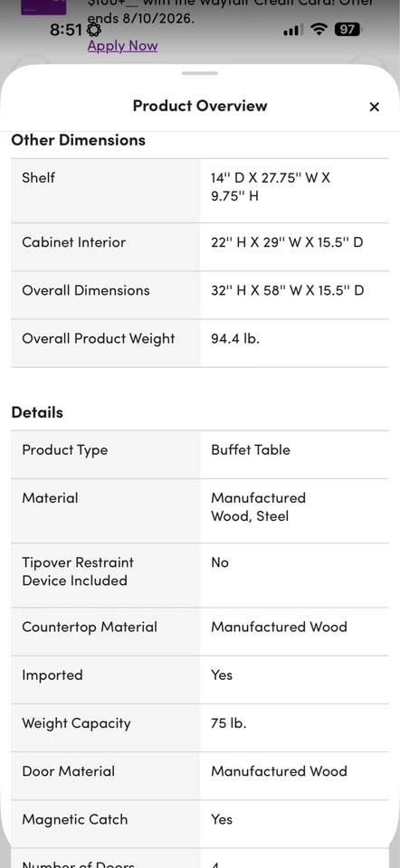Tap the Apply Now link
The image size is (400, 868).
pyautogui.click(x=122, y=46)
